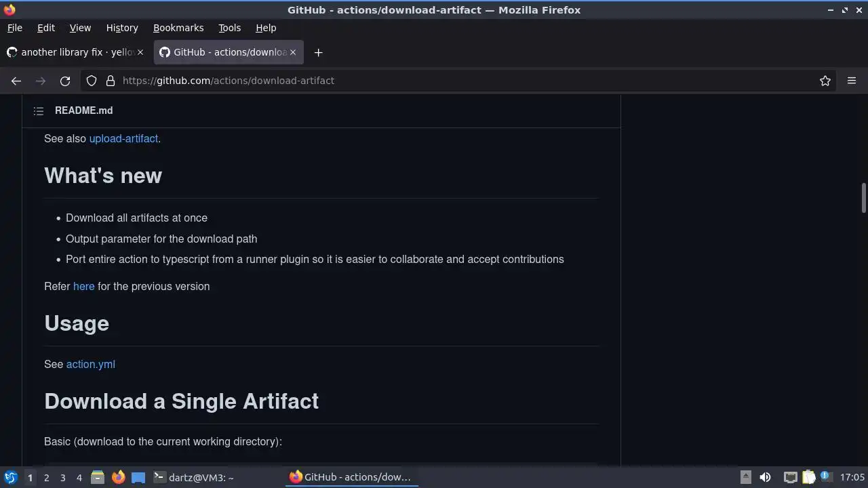Open the action.yml link

click(x=90, y=364)
